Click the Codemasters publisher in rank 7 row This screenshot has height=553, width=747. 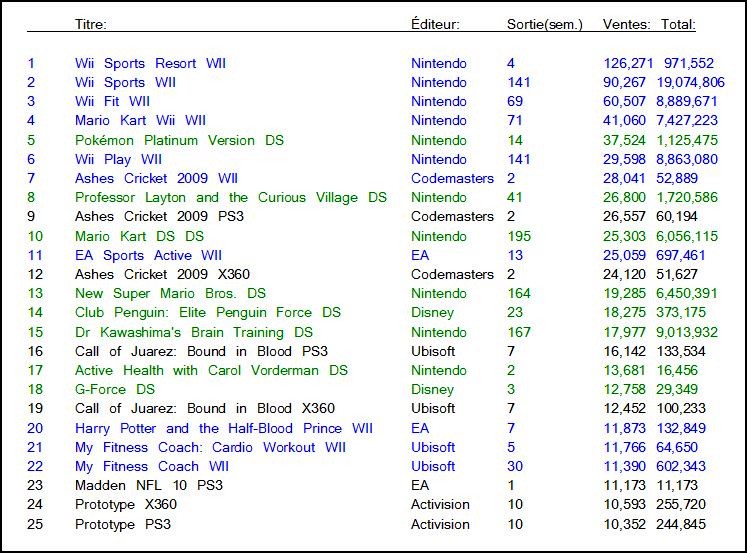tap(452, 179)
